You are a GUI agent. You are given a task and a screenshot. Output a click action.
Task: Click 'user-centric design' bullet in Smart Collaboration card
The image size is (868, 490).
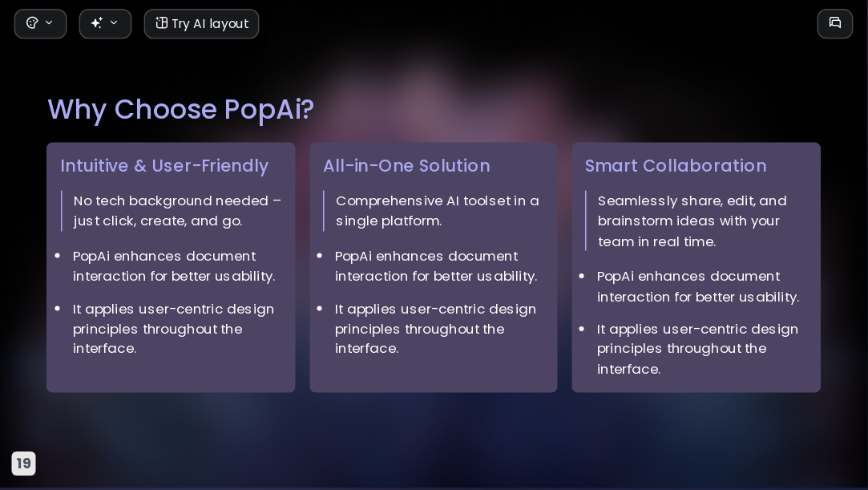pyautogui.click(x=697, y=349)
